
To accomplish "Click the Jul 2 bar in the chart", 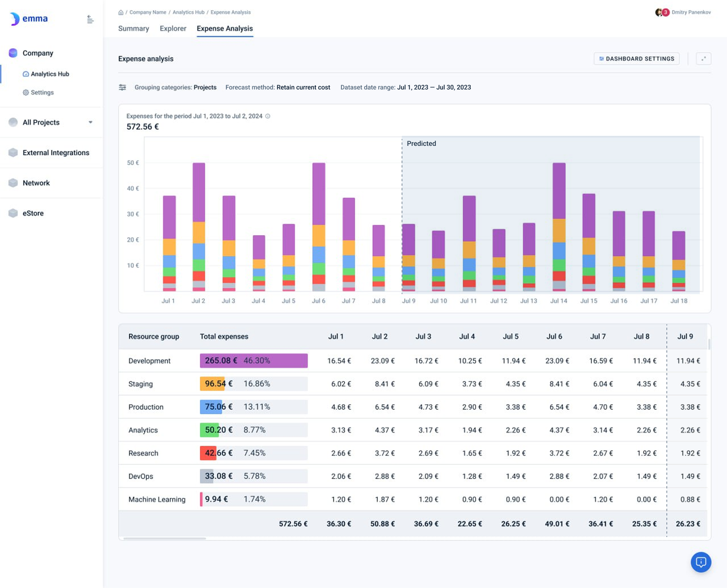I will [199, 227].
